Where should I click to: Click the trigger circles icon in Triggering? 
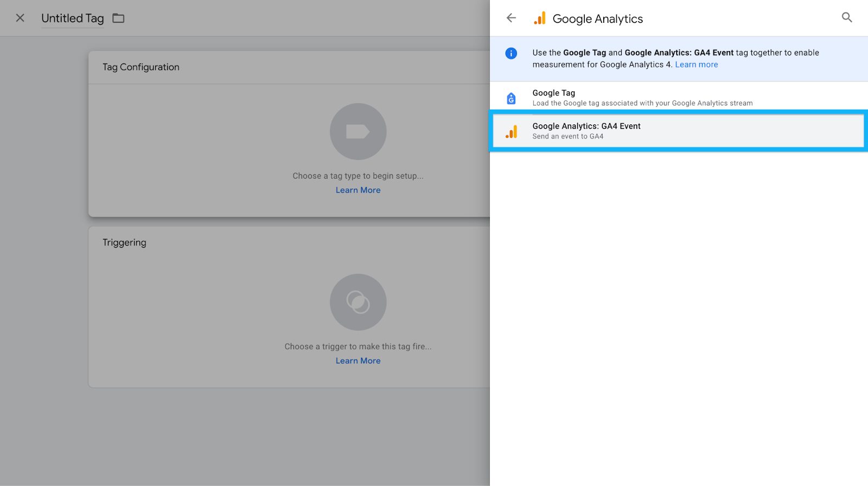click(x=358, y=302)
